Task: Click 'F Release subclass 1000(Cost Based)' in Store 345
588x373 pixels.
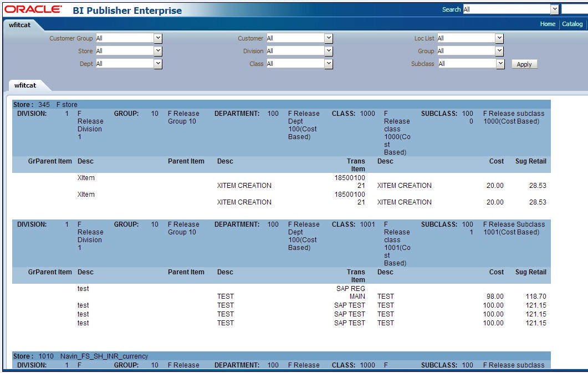Action: [513, 117]
